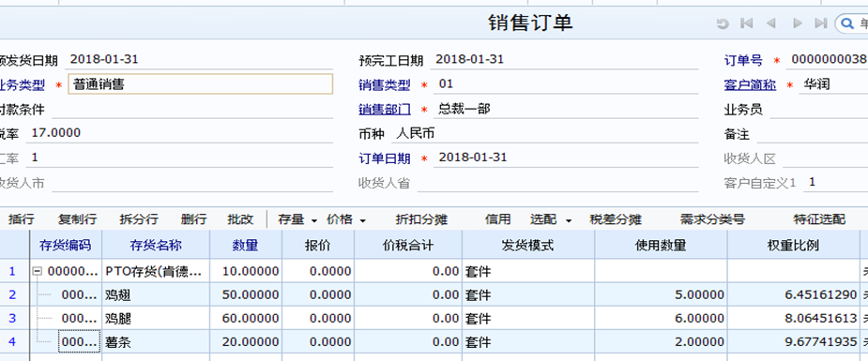Click the 税差分摊 toolbar button
Viewport: 868px width, 361px height.
(616, 219)
